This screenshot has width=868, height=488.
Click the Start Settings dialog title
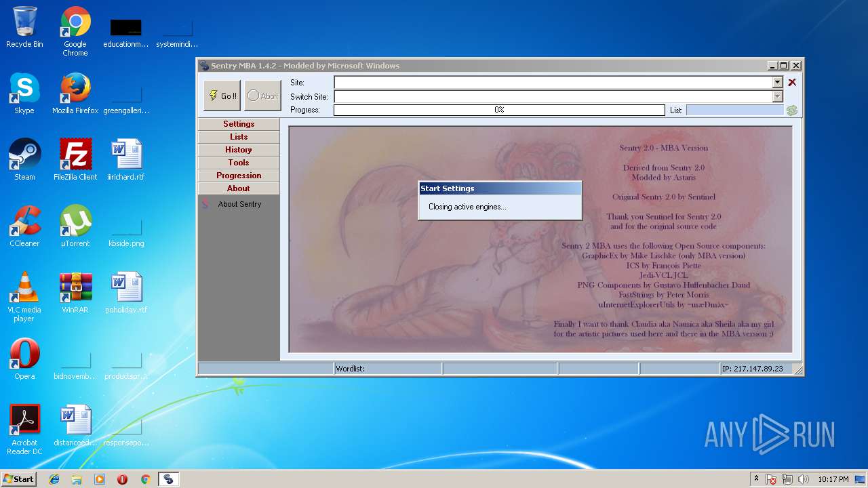pos(448,188)
